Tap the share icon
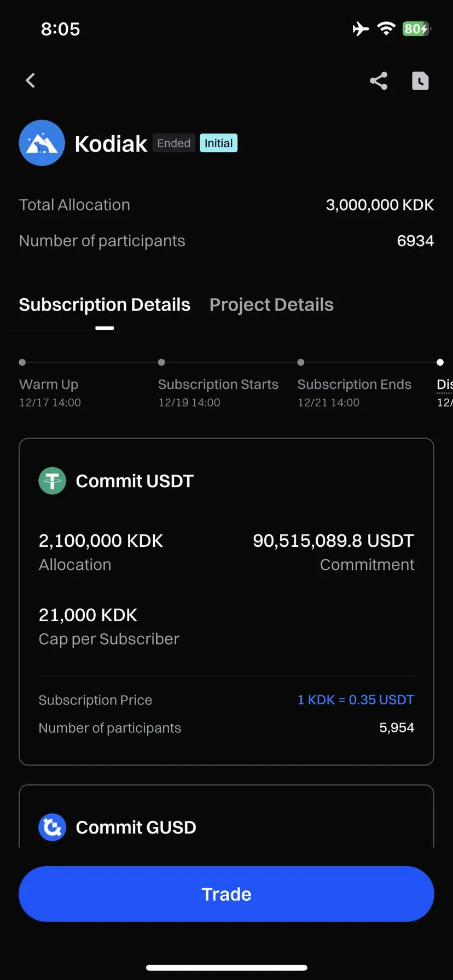The width and height of the screenshot is (453, 980). [379, 81]
